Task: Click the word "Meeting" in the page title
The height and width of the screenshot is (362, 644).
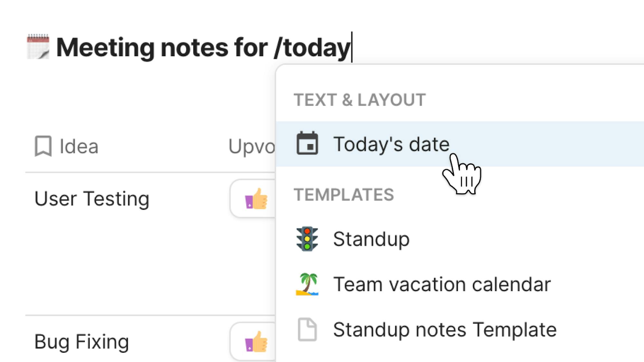Action: [x=105, y=48]
